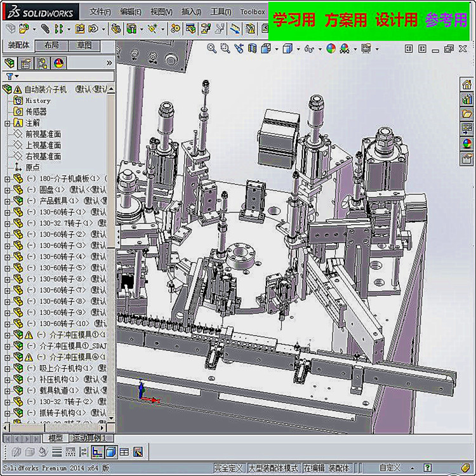Switch to the 布局 tab
The height and width of the screenshot is (476, 476).
(52, 45)
